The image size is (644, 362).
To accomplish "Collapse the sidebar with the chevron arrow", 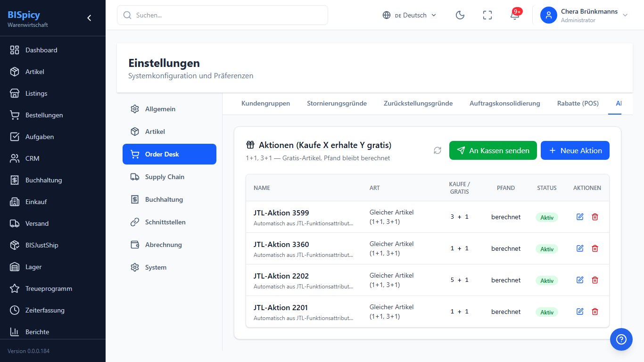I will [x=89, y=18].
